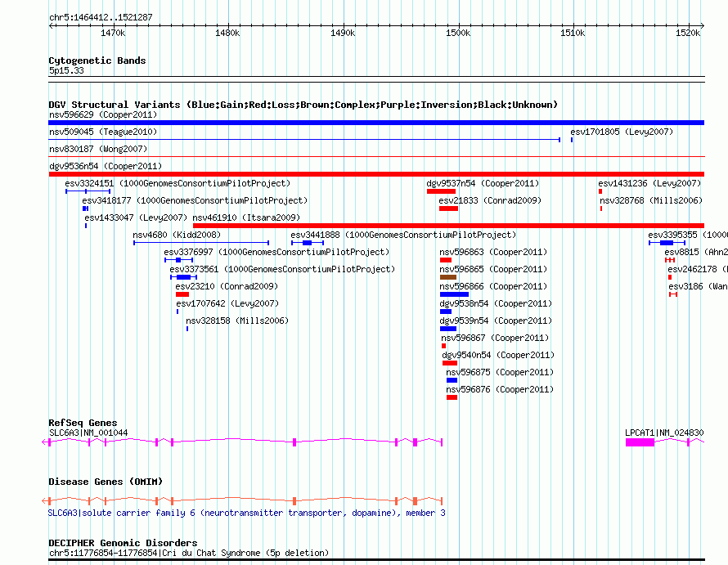Click the esv2462178 variant label
The width and height of the screenshot is (728, 565).
click(x=698, y=269)
